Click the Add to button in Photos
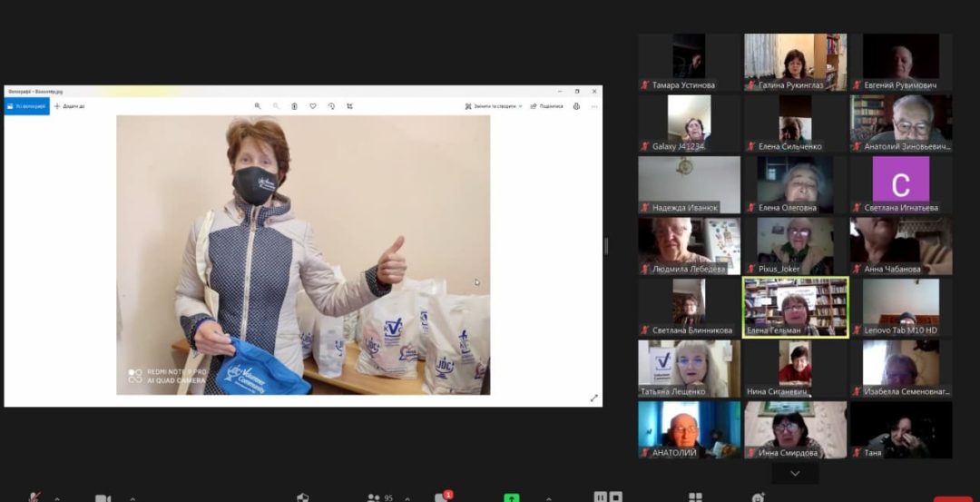Image resolution: width=980 pixels, height=502 pixels. pos(69,106)
